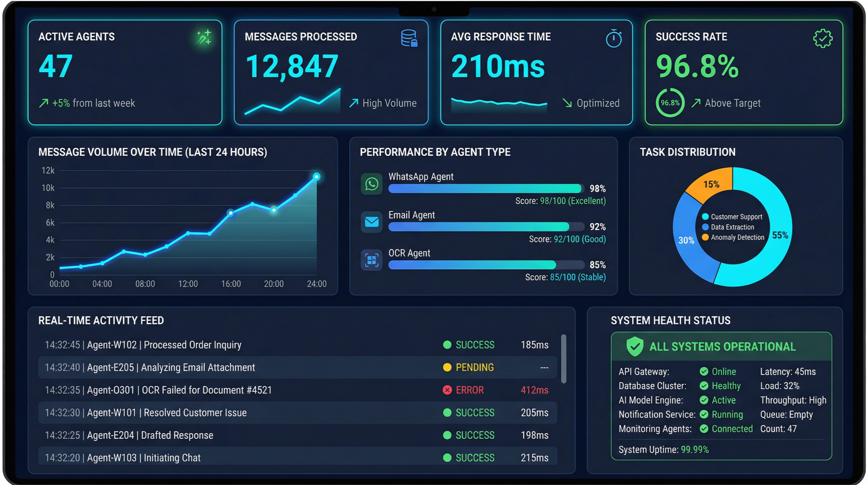The height and width of the screenshot is (485, 868).
Task: Click the verified badge icon in Success Rate
Action: coord(823,38)
